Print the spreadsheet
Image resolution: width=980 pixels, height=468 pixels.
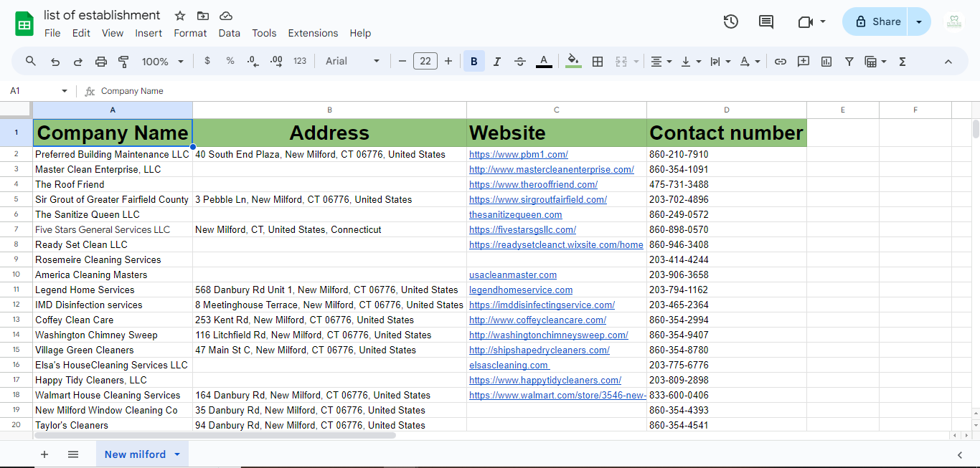tap(101, 62)
